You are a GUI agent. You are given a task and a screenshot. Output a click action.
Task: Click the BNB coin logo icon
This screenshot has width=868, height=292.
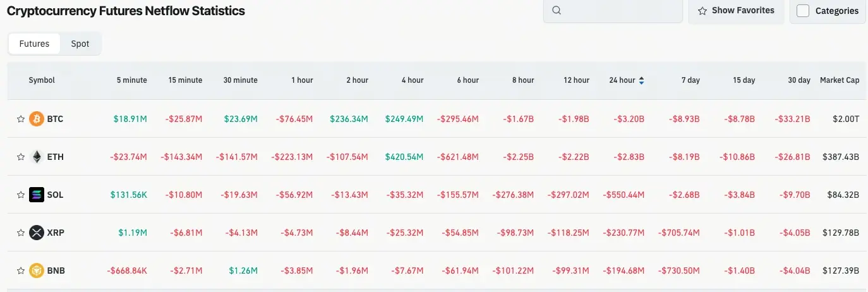(37, 271)
